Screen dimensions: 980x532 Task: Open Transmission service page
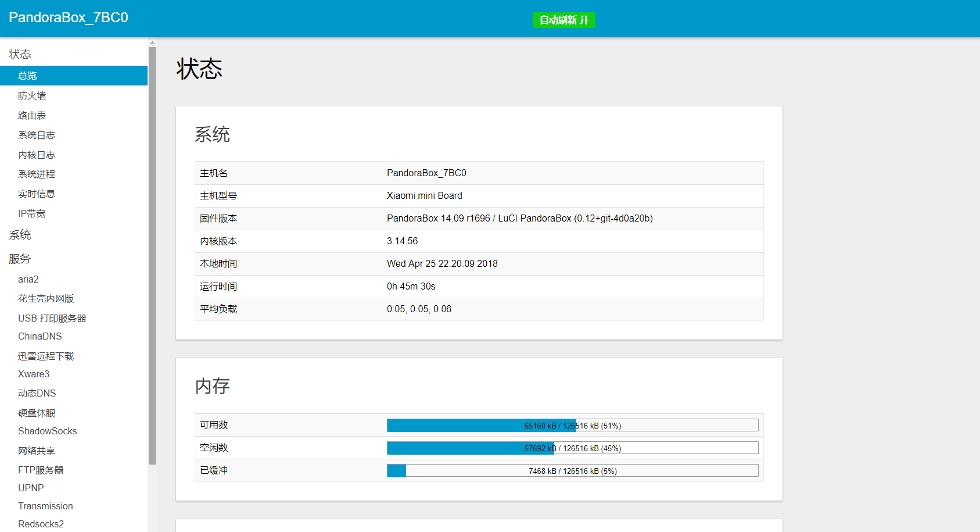point(45,506)
